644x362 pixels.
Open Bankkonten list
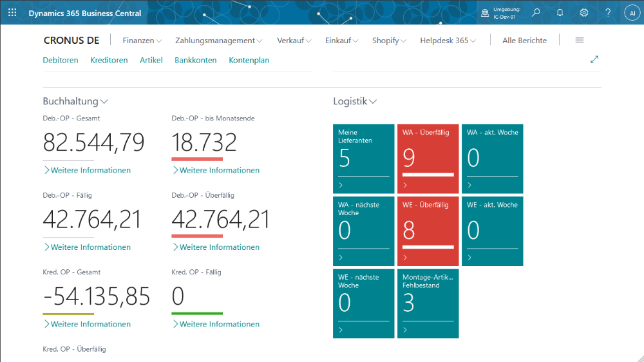(196, 60)
